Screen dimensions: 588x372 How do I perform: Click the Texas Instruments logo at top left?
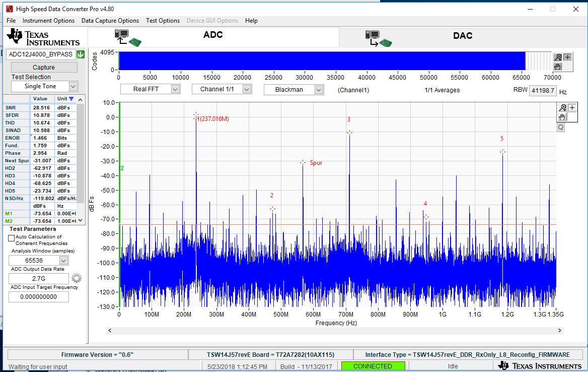pos(43,38)
